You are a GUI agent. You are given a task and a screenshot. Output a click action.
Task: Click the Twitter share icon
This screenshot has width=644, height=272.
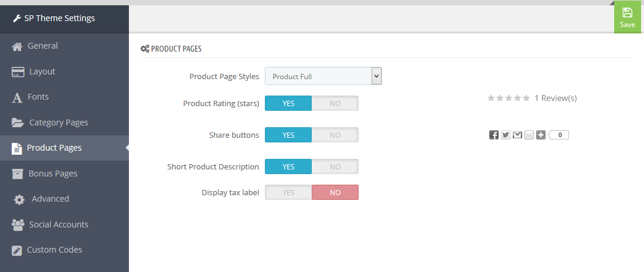click(x=506, y=135)
